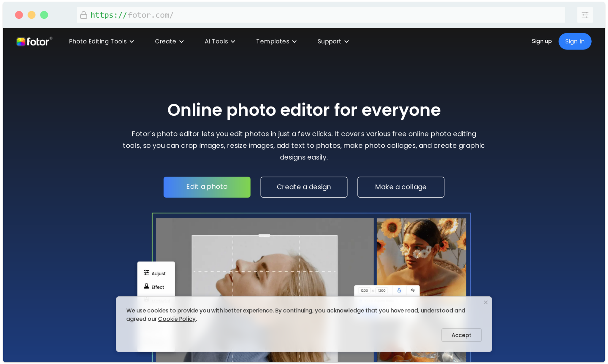Image resolution: width=608 pixels, height=364 pixels.
Task: Click the address bar URL field
Action: (321, 15)
